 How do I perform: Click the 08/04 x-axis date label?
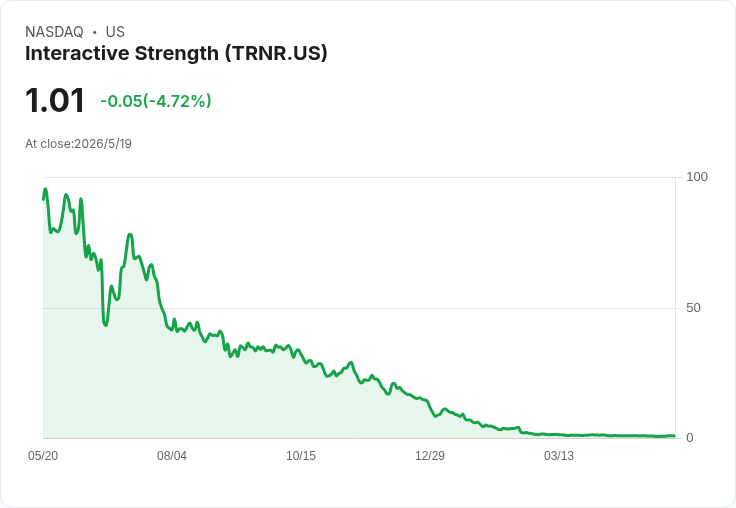(172, 455)
